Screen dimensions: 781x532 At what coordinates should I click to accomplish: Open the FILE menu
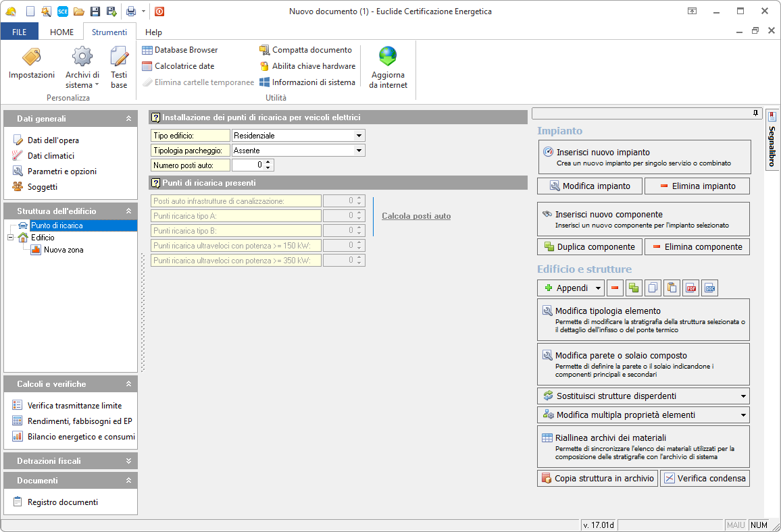point(20,32)
